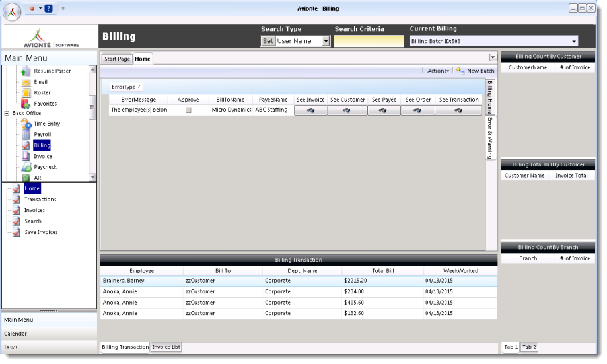
Task: Select the Billing Transaction bottom tab
Action: [125, 347]
